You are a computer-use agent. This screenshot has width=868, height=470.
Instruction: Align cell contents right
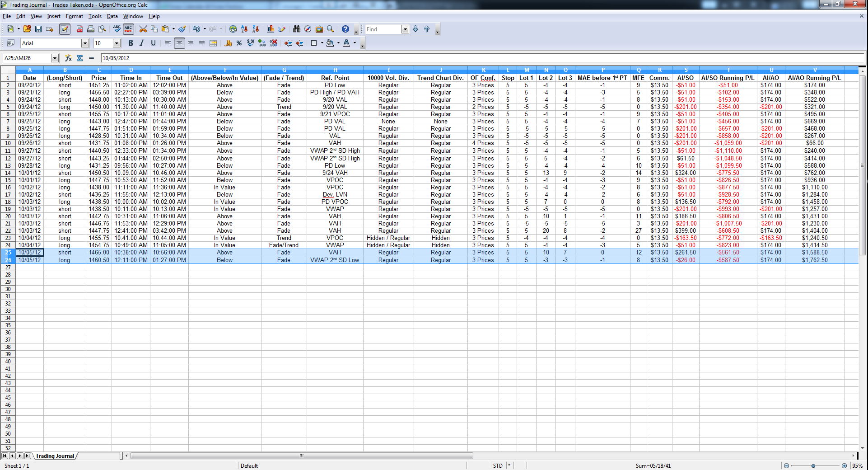[x=191, y=43]
